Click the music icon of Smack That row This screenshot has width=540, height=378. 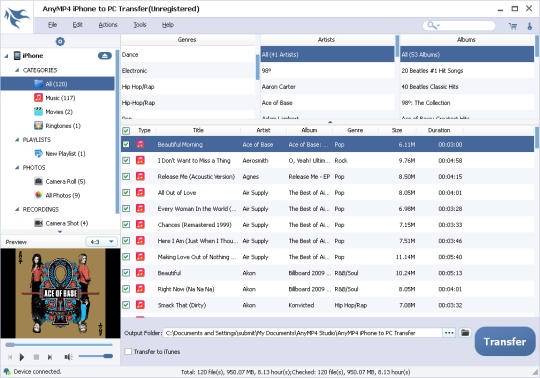click(x=140, y=305)
